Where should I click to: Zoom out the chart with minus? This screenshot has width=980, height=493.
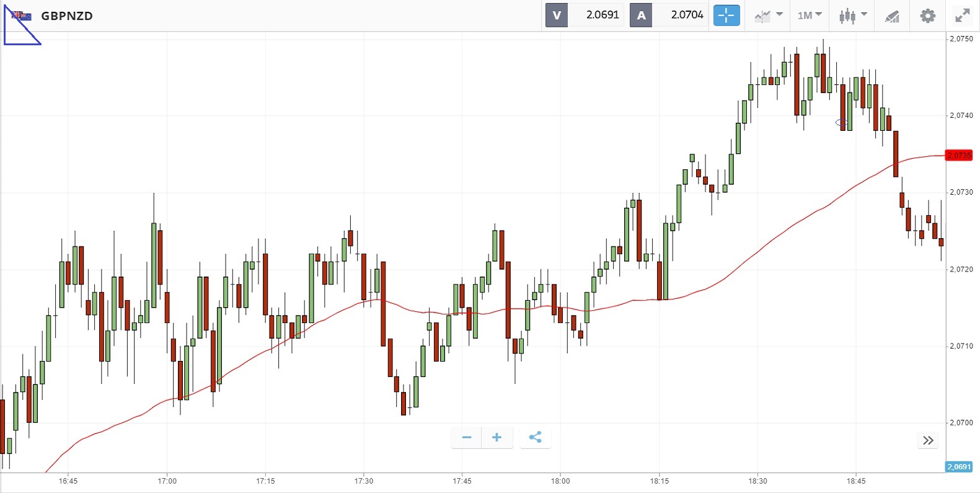point(467,438)
